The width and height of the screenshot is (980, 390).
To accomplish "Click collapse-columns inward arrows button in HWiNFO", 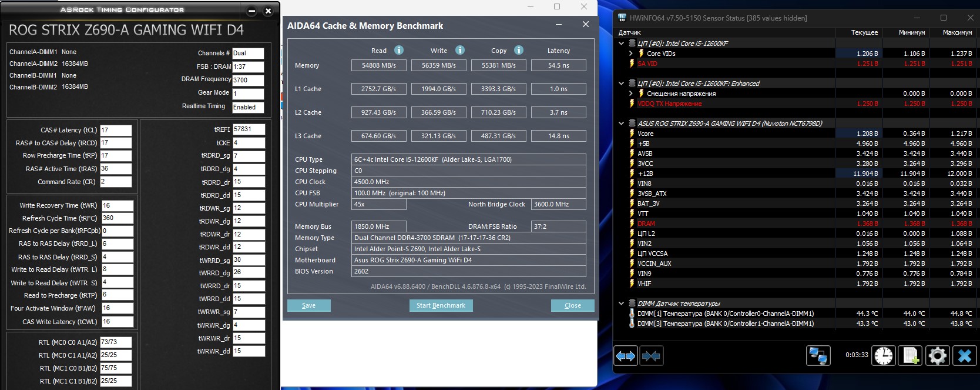I will (x=650, y=356).
